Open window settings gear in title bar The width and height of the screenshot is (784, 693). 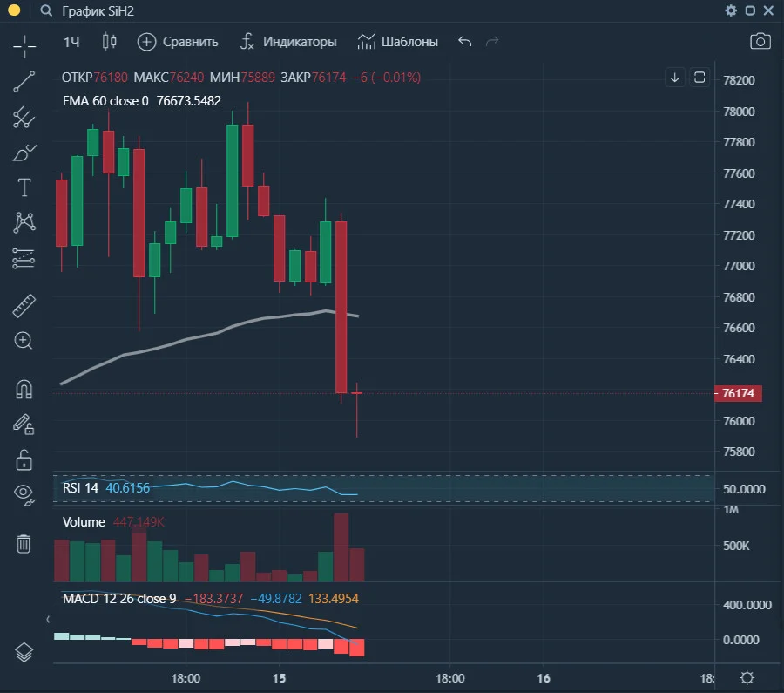[x=731, y=10]
